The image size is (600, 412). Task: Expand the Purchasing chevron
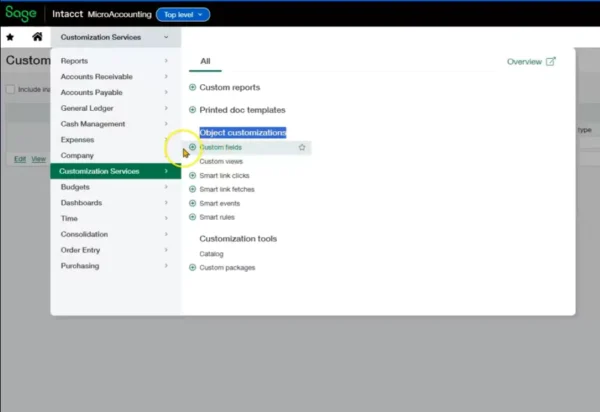coord(166,265)
